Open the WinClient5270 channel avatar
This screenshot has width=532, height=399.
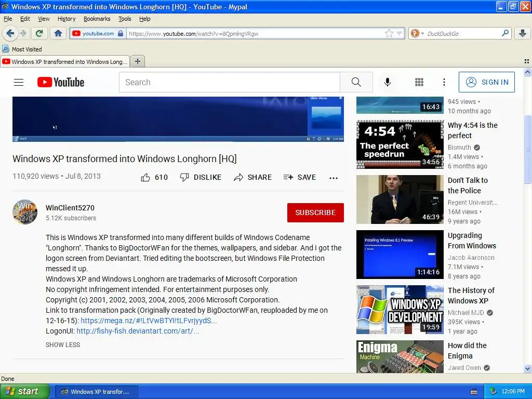pos(25,212)
